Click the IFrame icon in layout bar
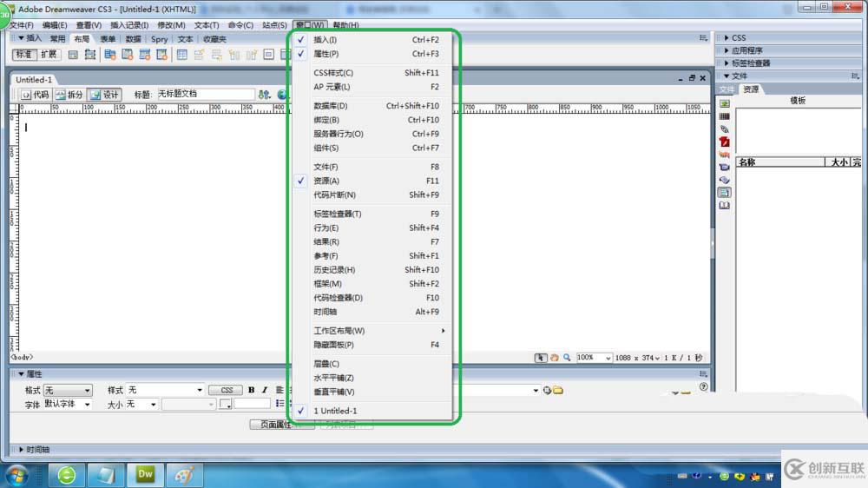The height and width of the screenshot is (488, 868). (268, 55)
